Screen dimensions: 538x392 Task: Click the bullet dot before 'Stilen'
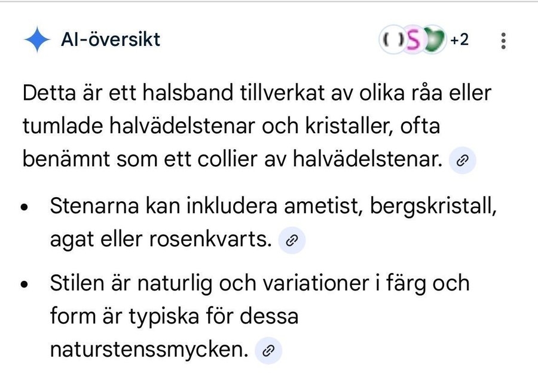pyautogui.click(x=25, y=283)
